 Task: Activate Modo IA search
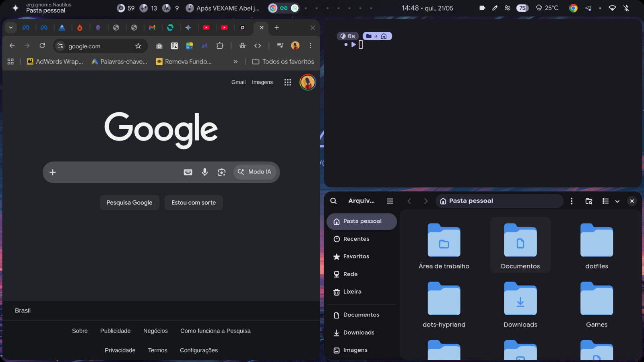pos(255,172)
